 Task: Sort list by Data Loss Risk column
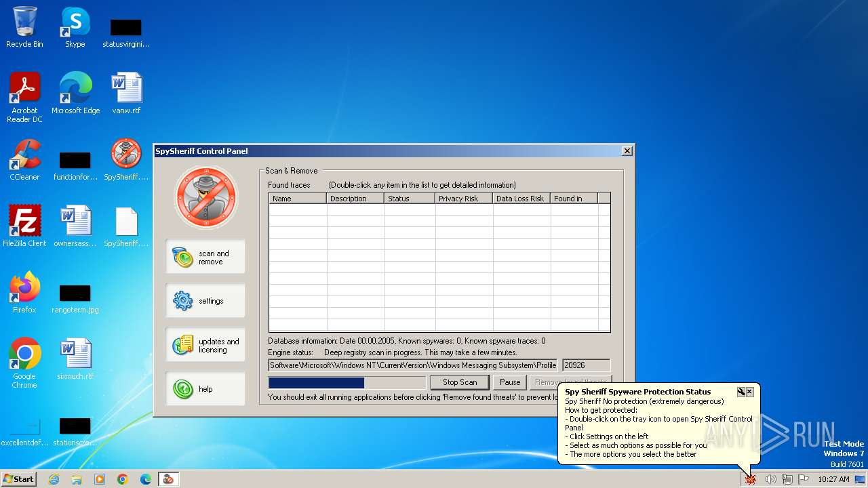(x=521, y=199)
